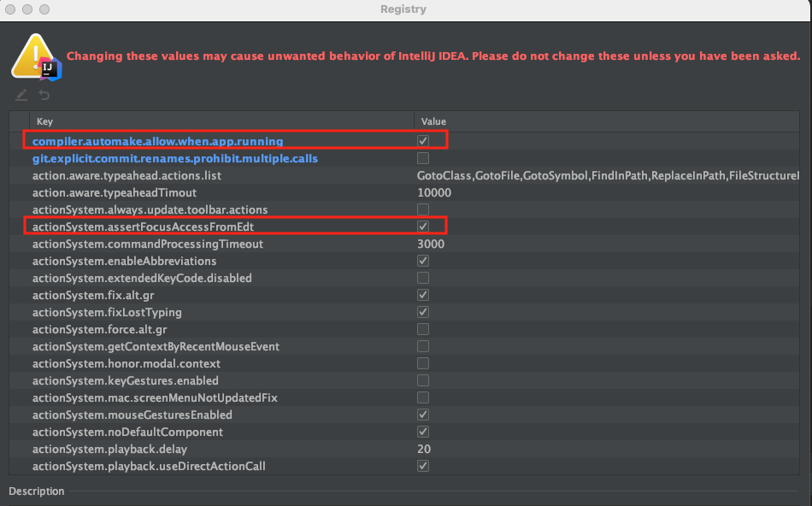
Task: Uncheck actionSystem.playback.useDirectActionCall
Action: coord(423,466)
